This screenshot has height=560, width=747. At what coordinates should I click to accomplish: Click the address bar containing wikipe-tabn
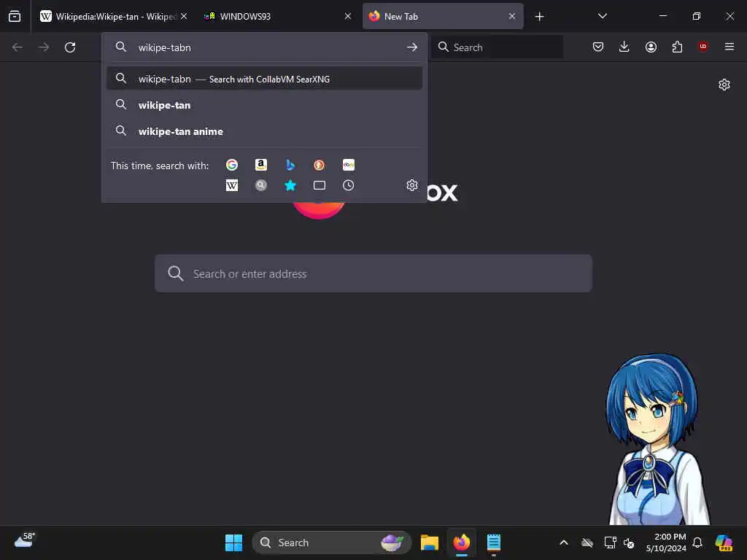pyautogui.click(x=264, y=47)
